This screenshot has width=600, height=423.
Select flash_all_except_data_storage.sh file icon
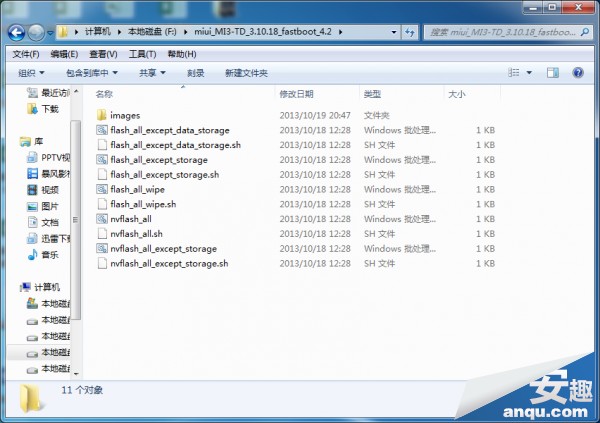point(102,145)
